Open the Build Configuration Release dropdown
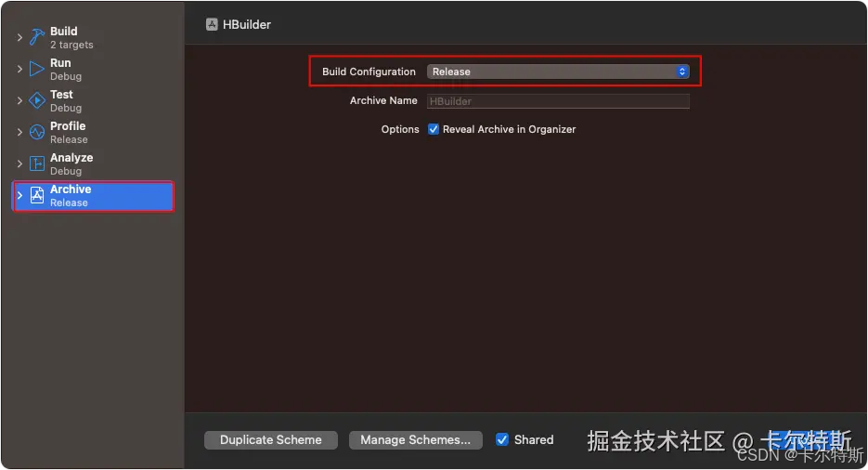 coord(558,72)
